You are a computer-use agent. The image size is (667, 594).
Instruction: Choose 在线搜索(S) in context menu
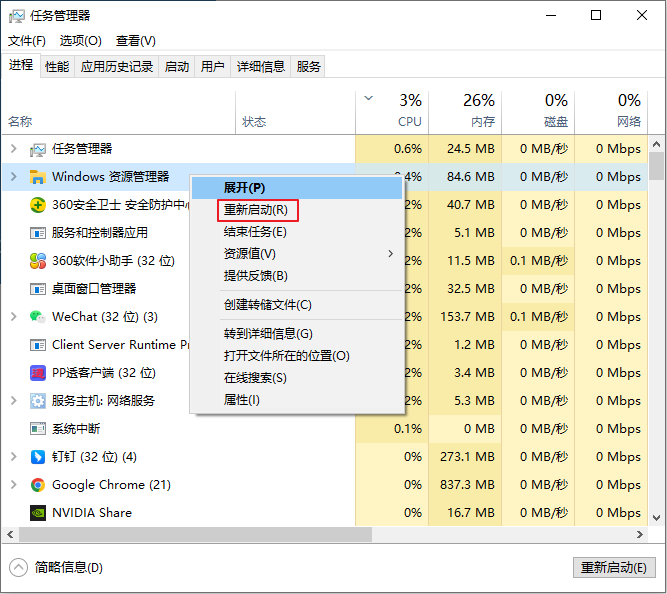tap(297, 378)
